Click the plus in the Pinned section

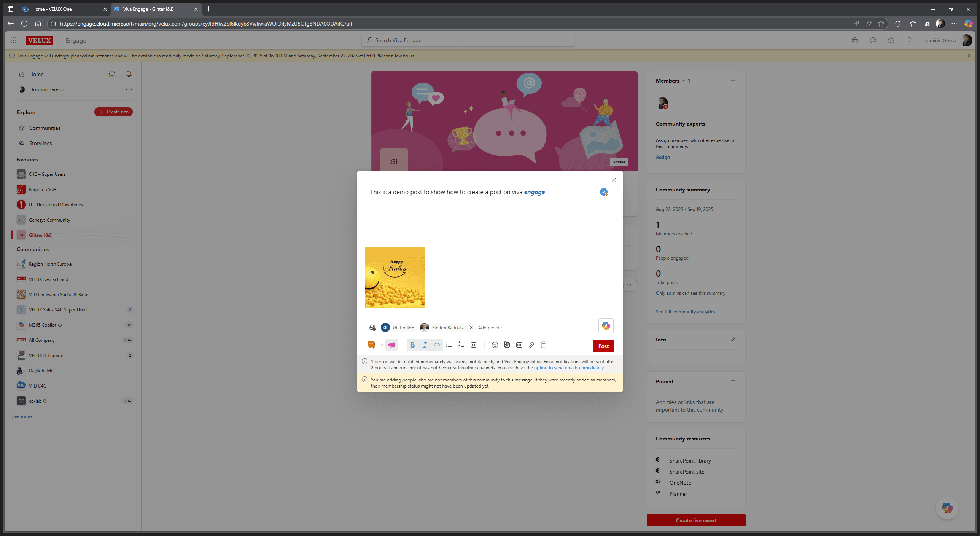point(733,381)
